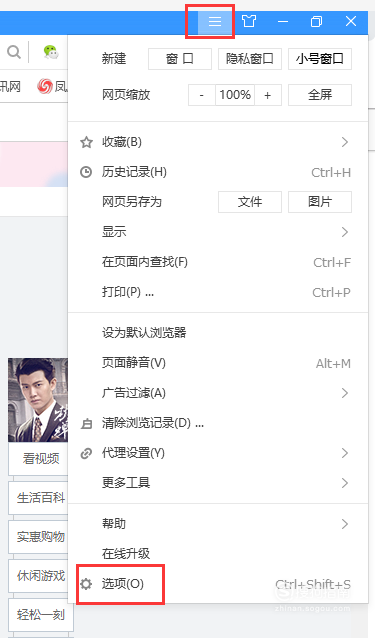Click the gear icon beside 选项(O)
The height and width of the screenshot is (638, 375).
86,584
